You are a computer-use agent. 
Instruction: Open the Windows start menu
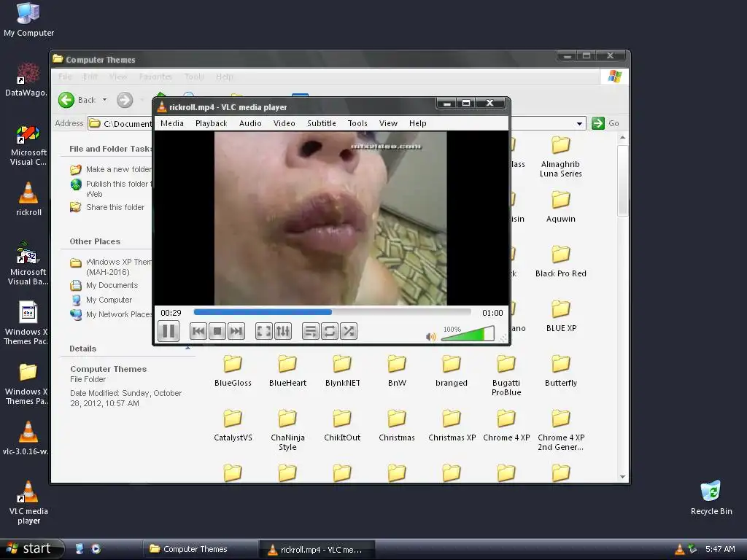click(31, 548)
